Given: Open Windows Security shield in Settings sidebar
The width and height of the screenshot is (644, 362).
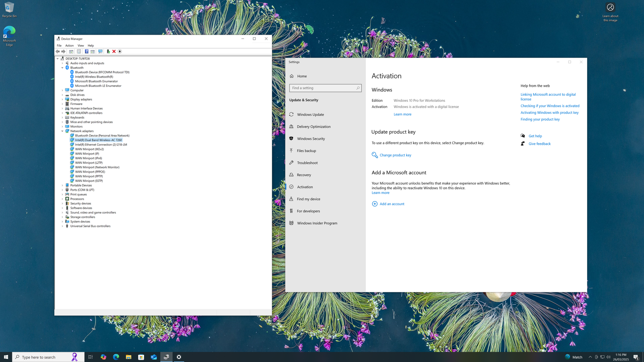Looking at the screenshot, I should pyautogui.click(x=291, y=139).
